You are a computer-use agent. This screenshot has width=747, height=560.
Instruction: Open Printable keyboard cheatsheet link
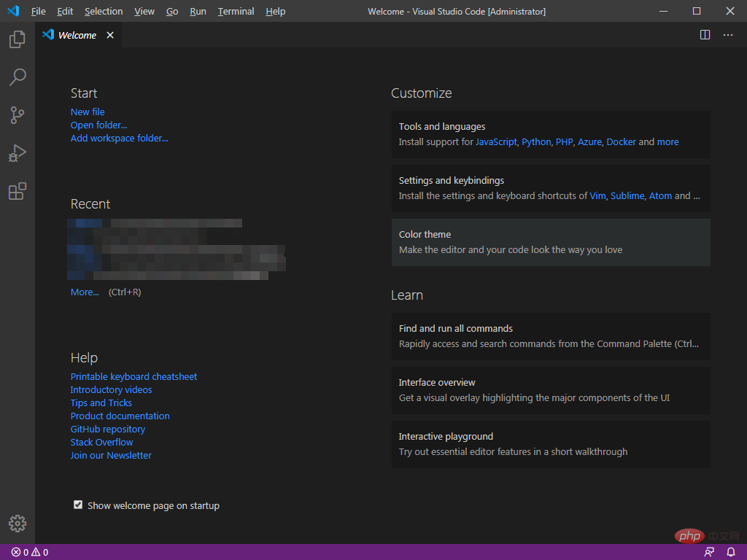(x=133, y=377)
